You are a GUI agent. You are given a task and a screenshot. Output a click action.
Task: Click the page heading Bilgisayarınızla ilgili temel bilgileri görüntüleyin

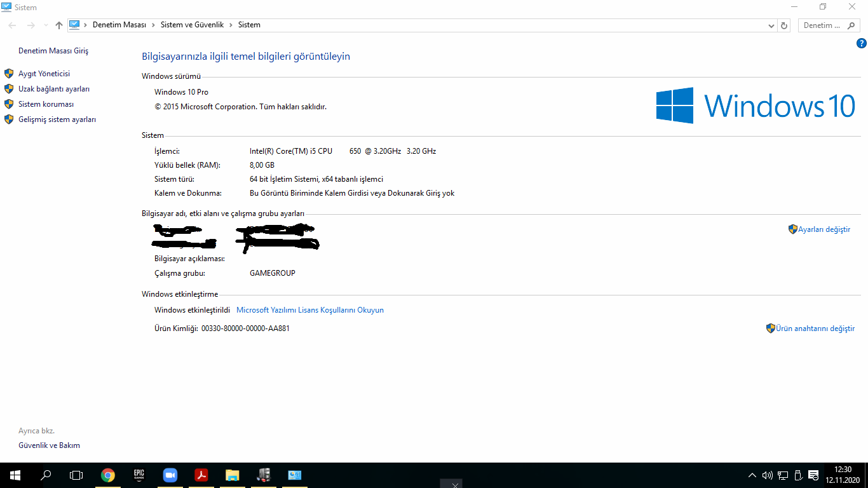point(246,57)
